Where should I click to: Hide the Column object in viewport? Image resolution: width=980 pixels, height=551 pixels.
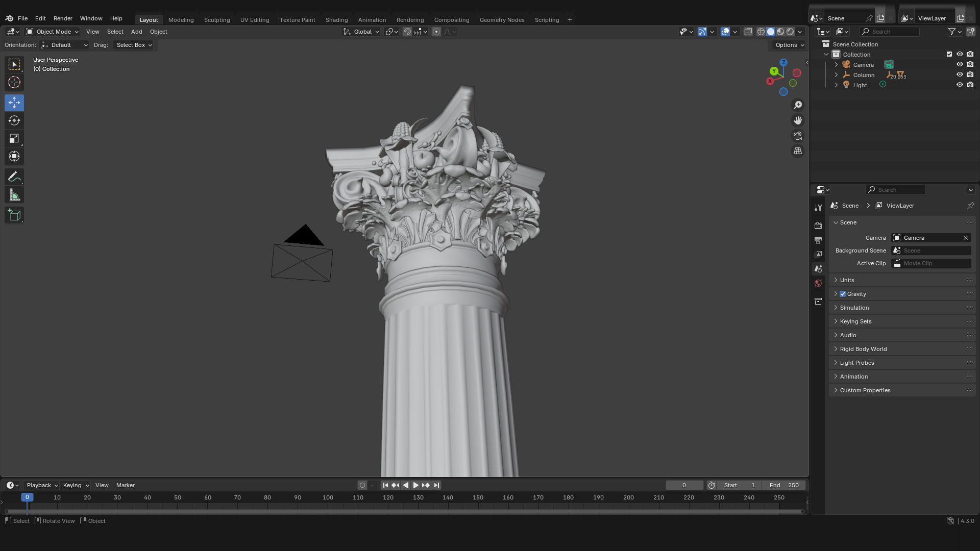pos(960,74)
